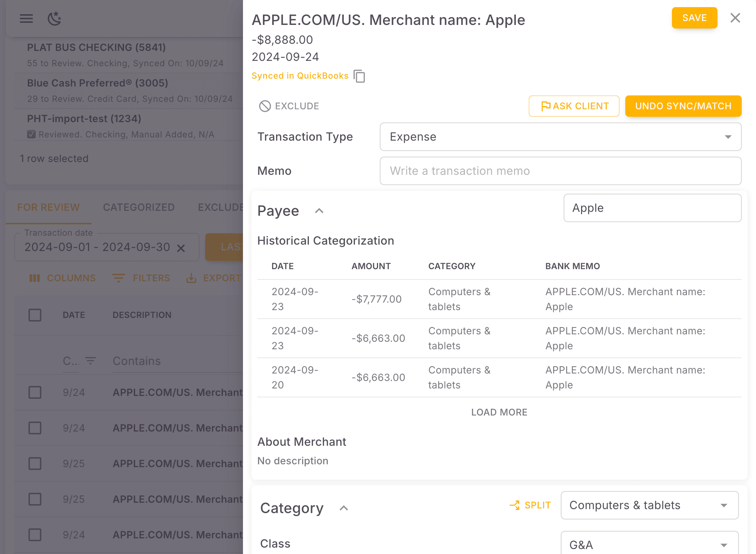Open the Filters panel
This screenshot has width=756, height=554.
pyautogui.click(x=141, y=278)
